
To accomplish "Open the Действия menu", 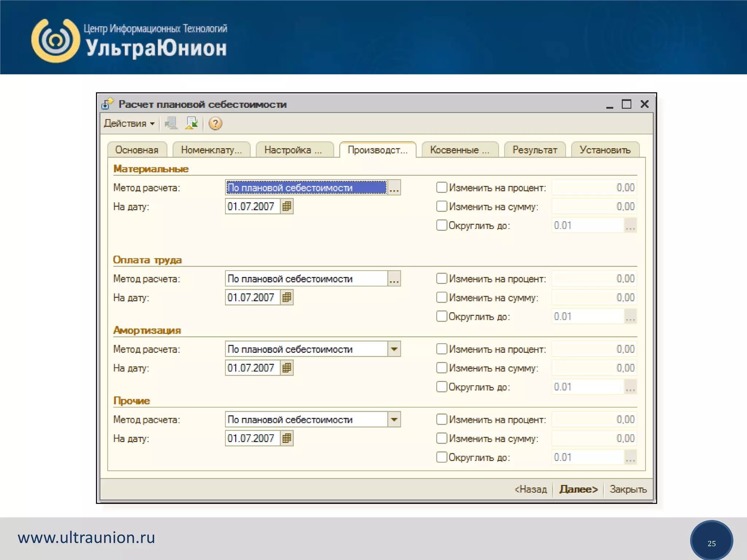I will pyautogui.click(x=129, y=124).
